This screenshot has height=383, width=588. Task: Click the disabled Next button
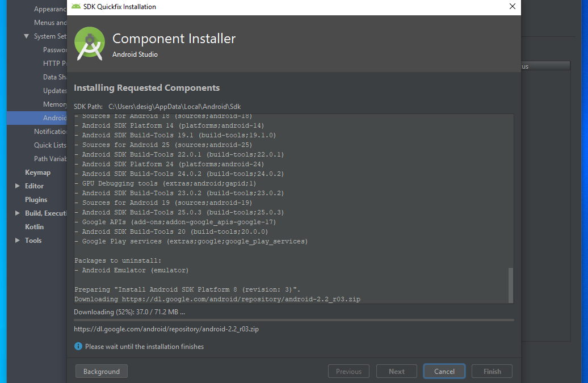(x=397, y=372)
